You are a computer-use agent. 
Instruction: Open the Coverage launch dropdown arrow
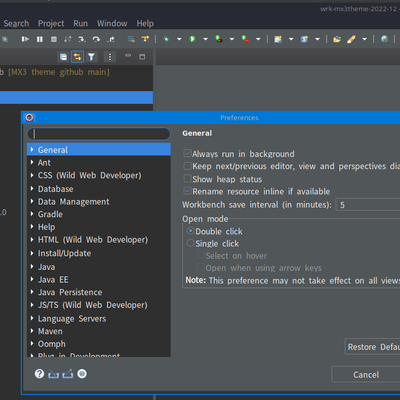click(x=232, y=39)
